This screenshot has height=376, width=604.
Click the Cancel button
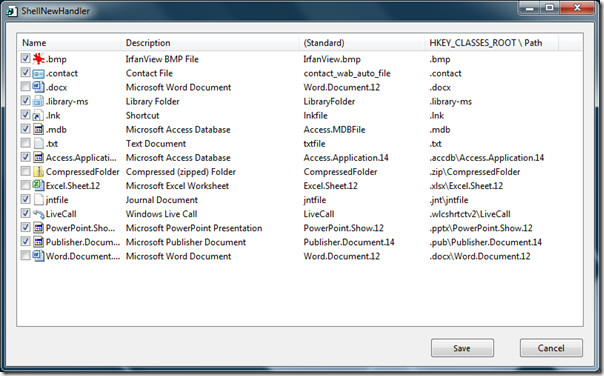click(551, 348)
